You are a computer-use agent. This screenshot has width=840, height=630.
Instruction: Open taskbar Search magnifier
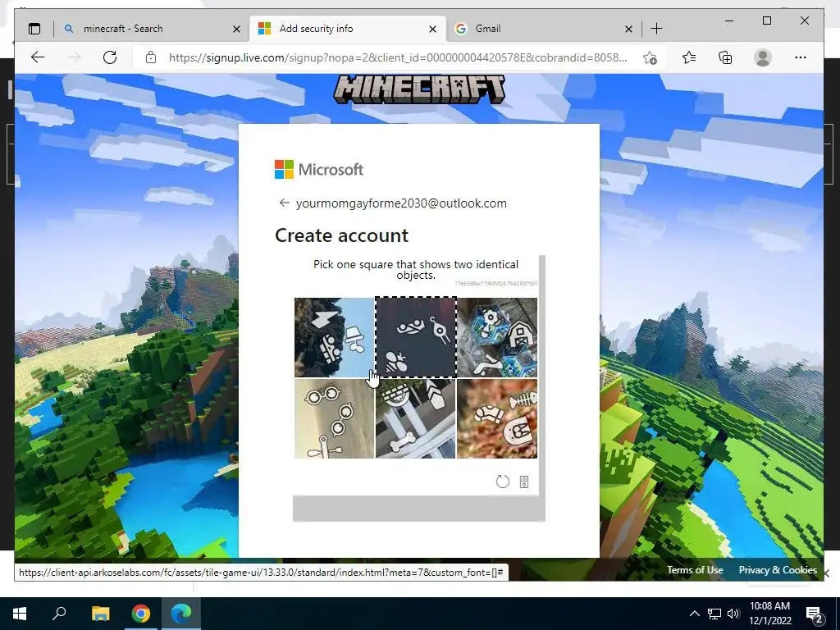click(x=59, y=614)
